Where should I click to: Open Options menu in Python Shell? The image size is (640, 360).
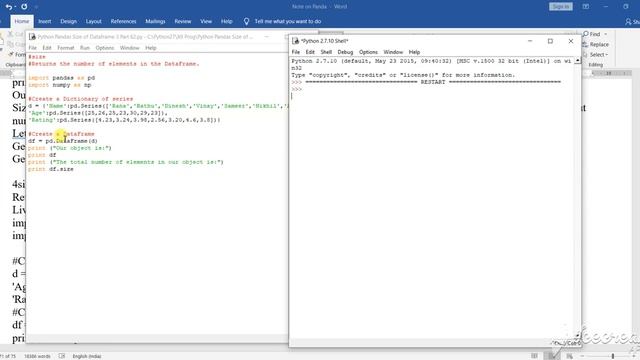pyautogui.click(x=368, y=52)
